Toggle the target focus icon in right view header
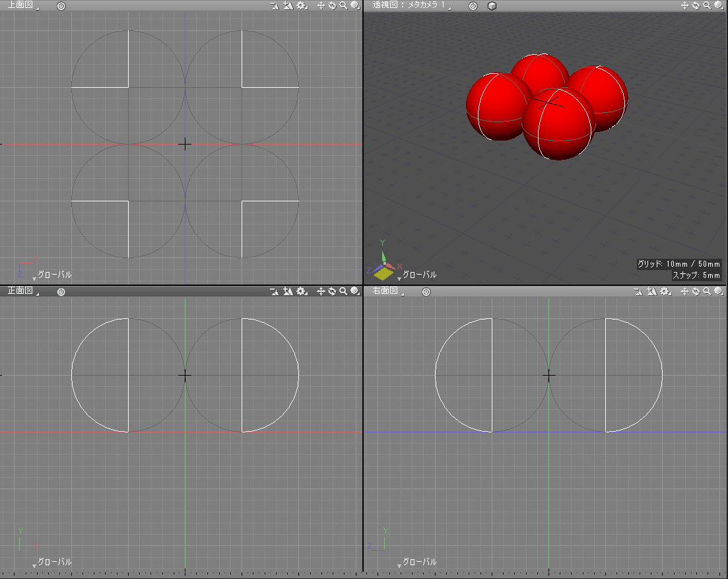 426,291
